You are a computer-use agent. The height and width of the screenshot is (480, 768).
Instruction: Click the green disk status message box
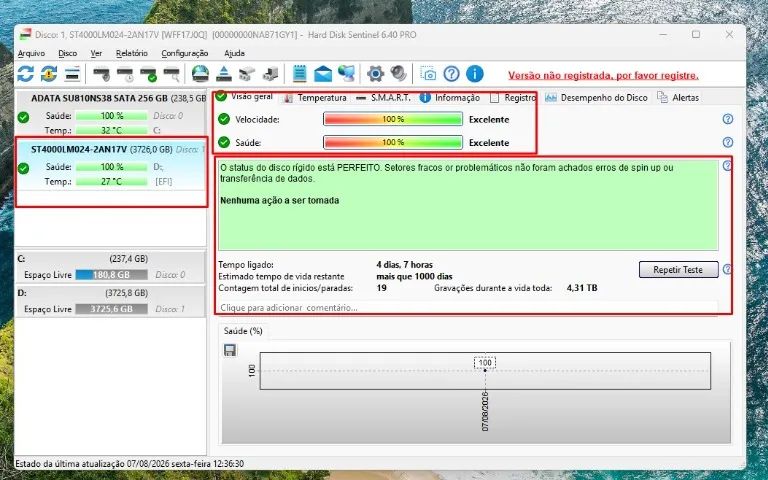coord(468,205)
